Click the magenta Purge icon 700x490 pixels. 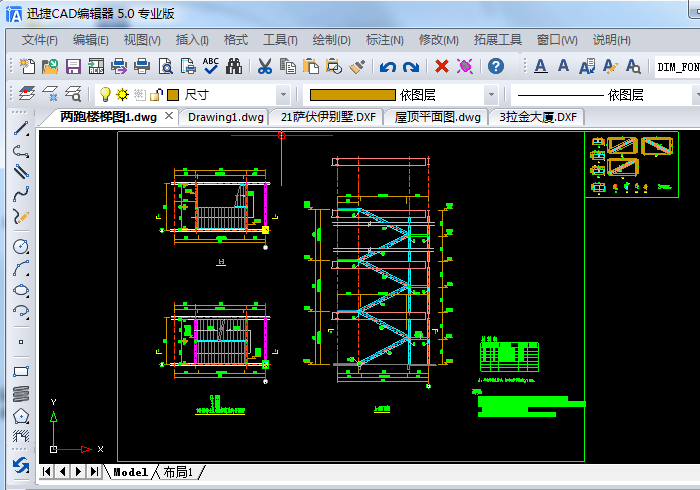pos(465,66)
